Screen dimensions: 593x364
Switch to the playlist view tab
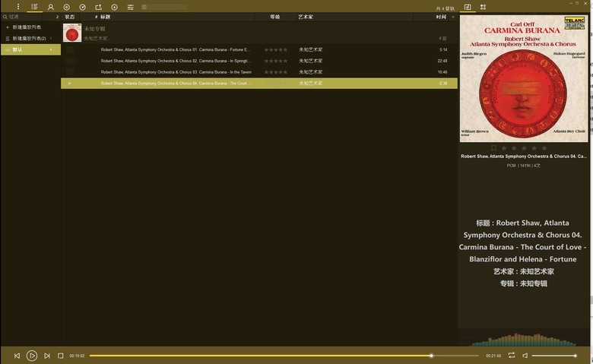34,7
